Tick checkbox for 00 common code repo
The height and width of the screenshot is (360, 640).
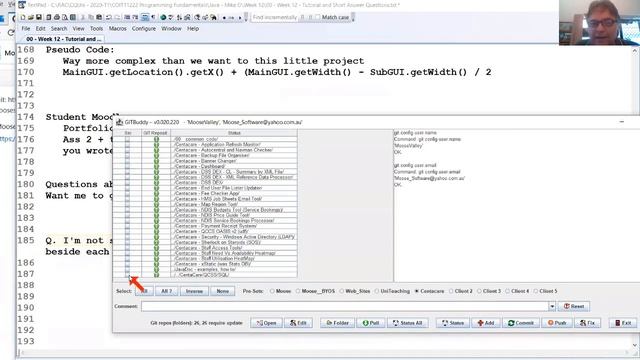[128, 139]
